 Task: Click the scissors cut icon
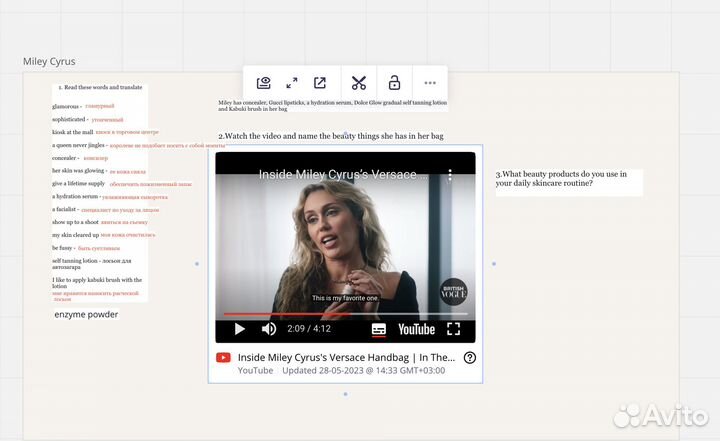coord(359,83)
